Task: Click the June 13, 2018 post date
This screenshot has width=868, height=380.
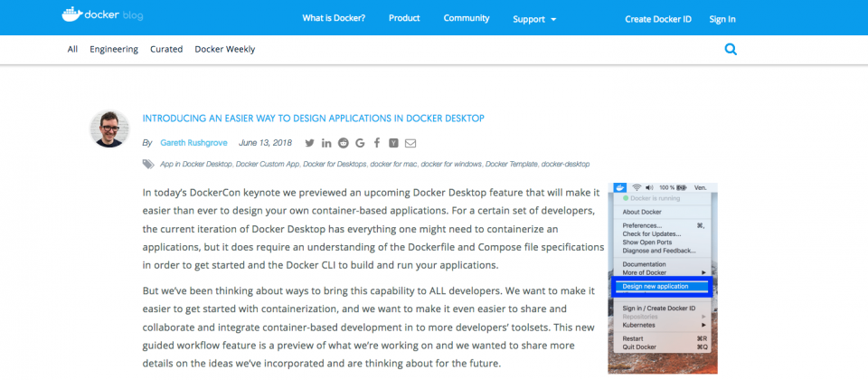Action: (265, 143)
